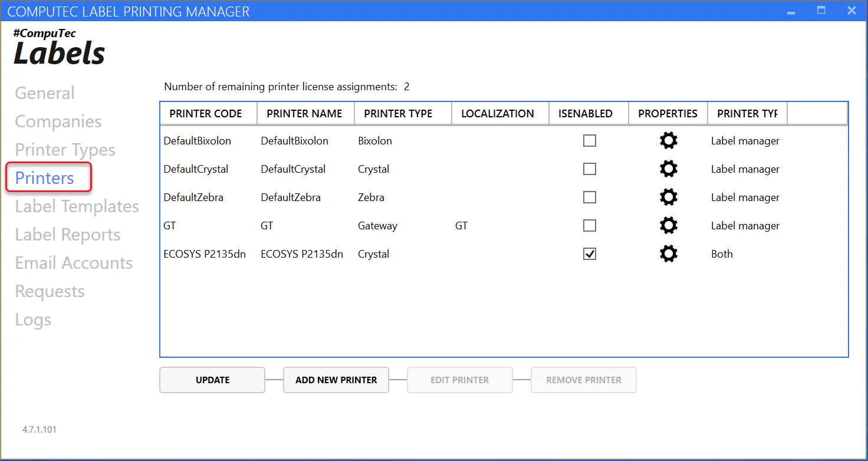Viewport: 868px width, 461px height.
Task: Open Label Templates in sidebar
Action: [x=77, y=206]
